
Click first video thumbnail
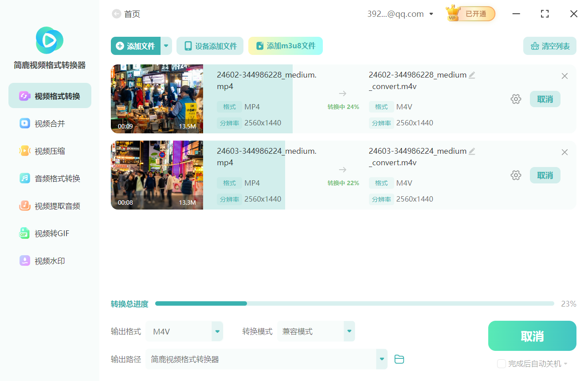(x=157, y=99)
